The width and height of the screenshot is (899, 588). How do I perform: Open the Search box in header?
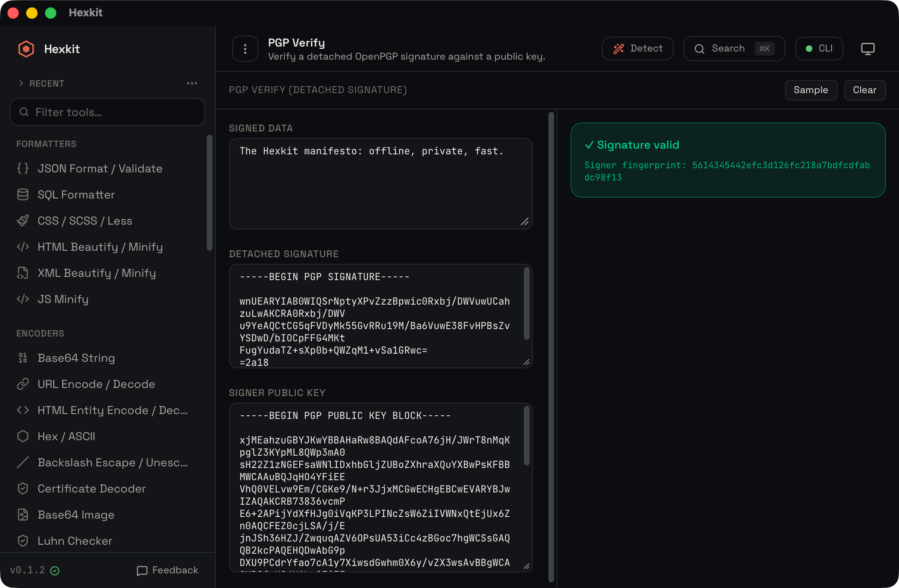tap(734, 49)
